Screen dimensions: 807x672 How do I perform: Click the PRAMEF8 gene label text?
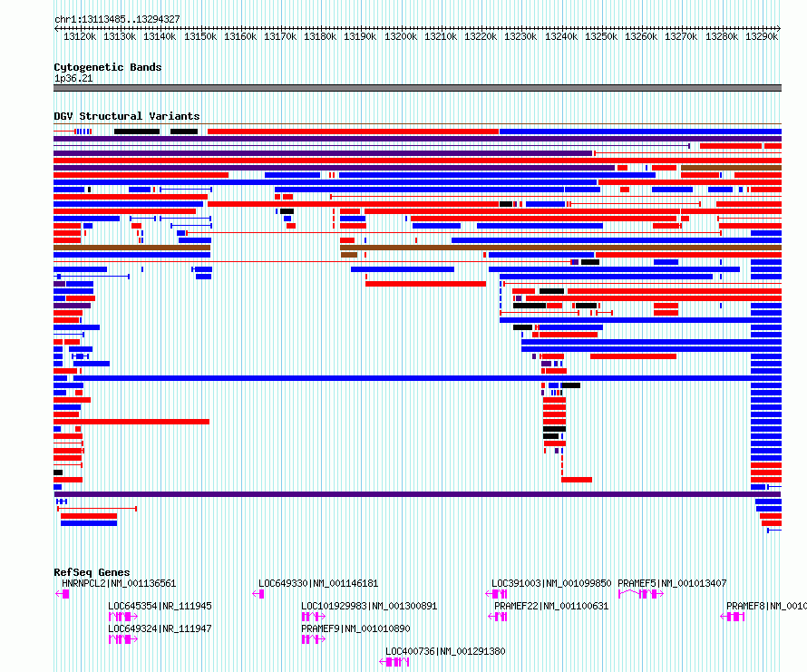766,606
